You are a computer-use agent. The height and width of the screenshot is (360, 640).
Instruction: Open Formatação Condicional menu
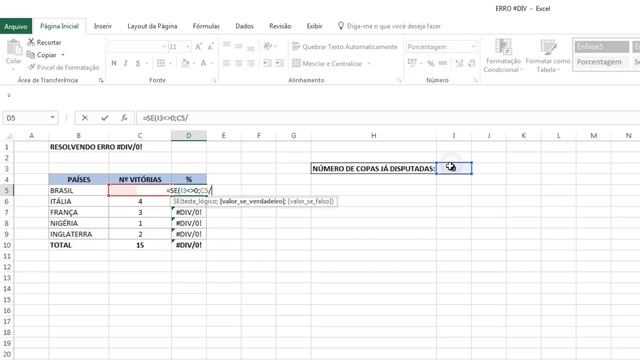[x=502, y=56]
